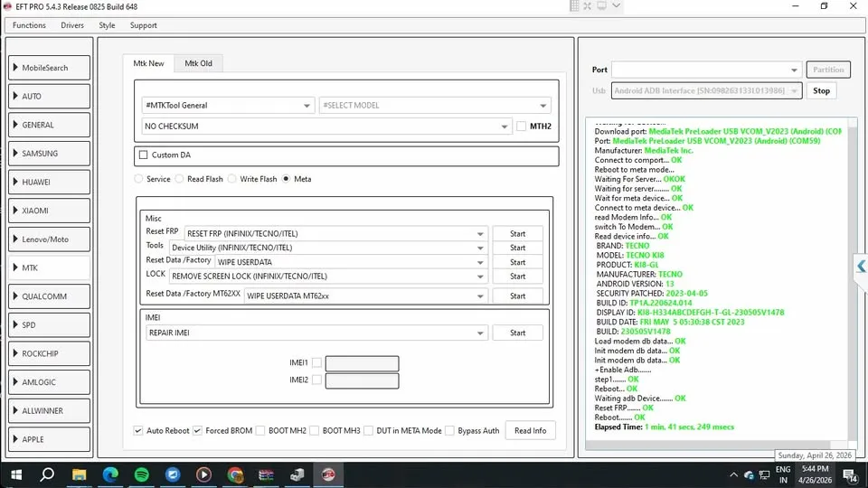Image resolution: width=868 pixels, height=488 pixels.
Task: Open File Explorer in the taskbar
Action: (x=79, y=474)
